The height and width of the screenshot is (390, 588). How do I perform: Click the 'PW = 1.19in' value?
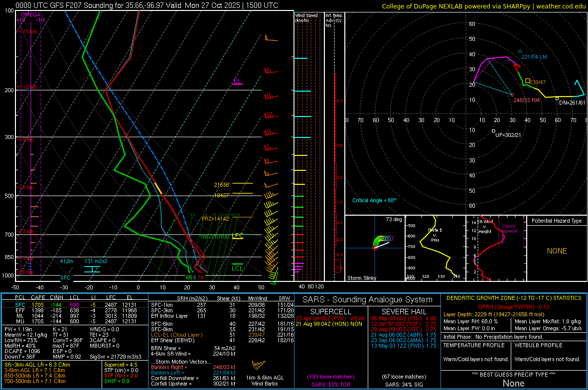(x=18, y=329)
